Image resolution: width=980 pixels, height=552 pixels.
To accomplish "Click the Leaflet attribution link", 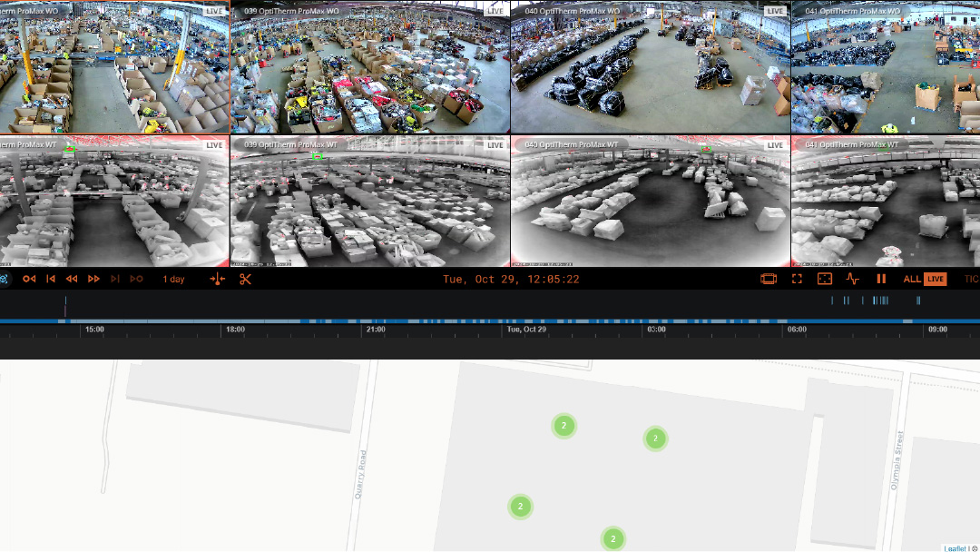I will (x=954, y=547).
